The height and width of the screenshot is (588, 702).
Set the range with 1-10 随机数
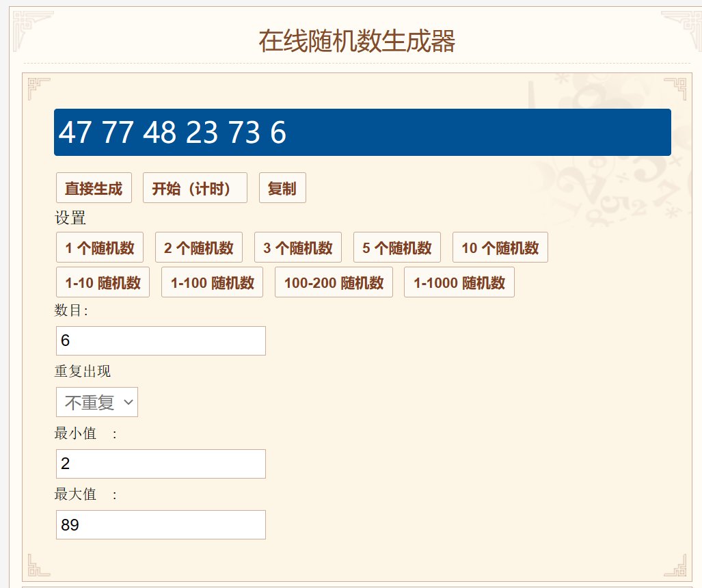[x=103, y=282]
